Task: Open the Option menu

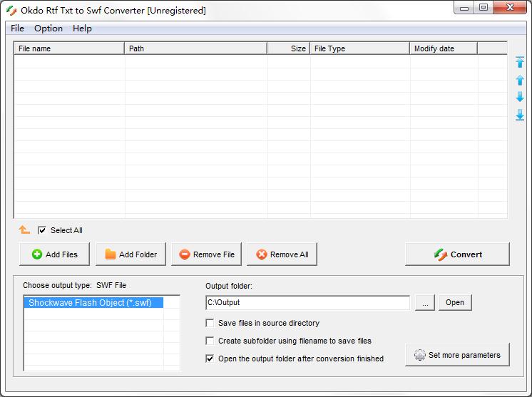Action: point(48,29)
